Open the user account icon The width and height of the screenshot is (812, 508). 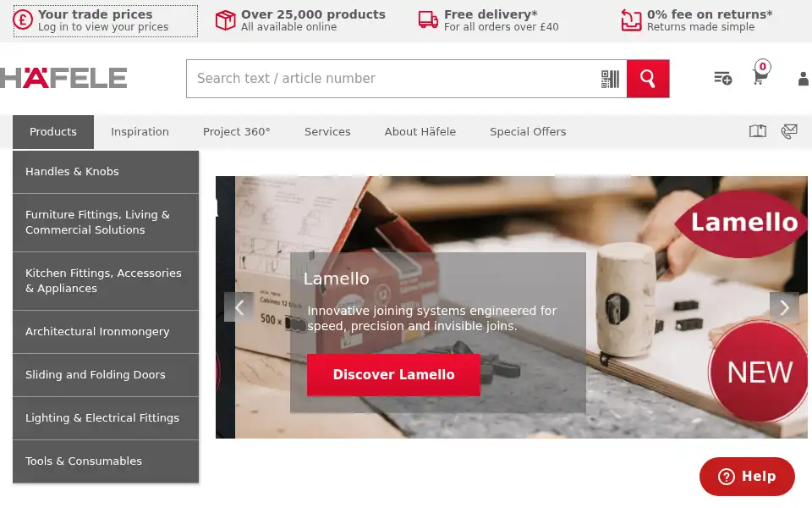(804, 79)
